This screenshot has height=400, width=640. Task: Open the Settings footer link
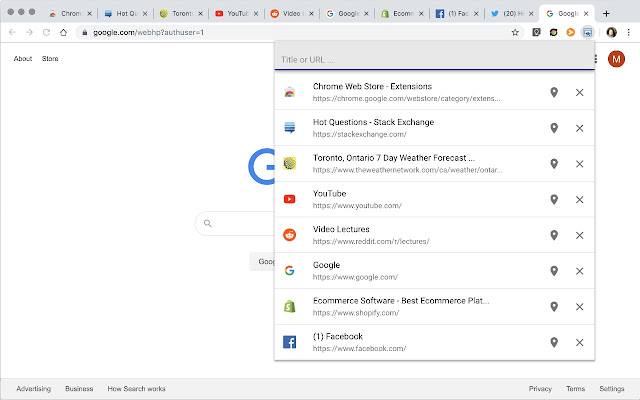point(612,389)
